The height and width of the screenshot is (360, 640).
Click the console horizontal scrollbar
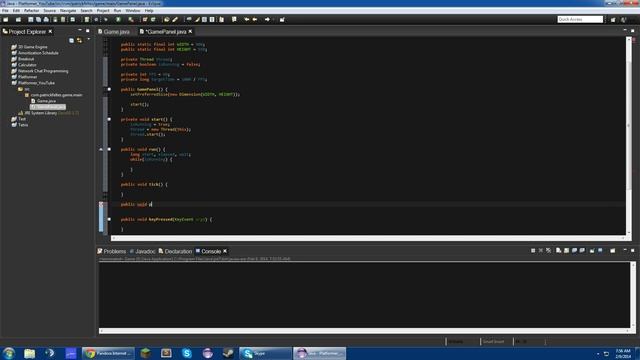363,331
